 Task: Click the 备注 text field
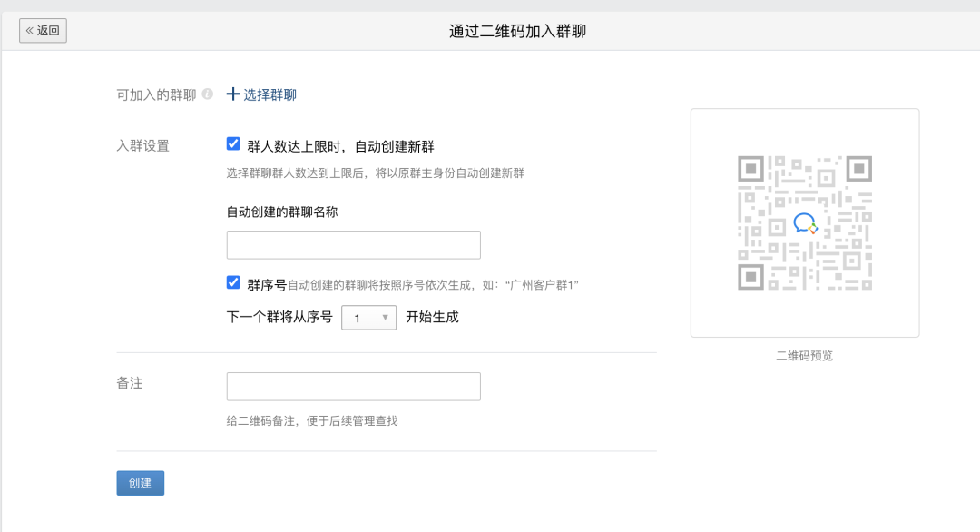point(353,386)
